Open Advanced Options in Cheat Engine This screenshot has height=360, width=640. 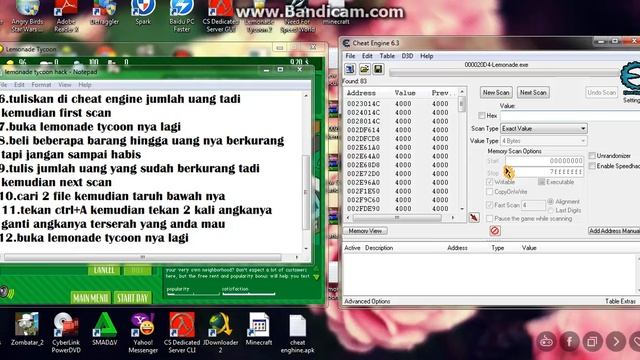[367, 301]
